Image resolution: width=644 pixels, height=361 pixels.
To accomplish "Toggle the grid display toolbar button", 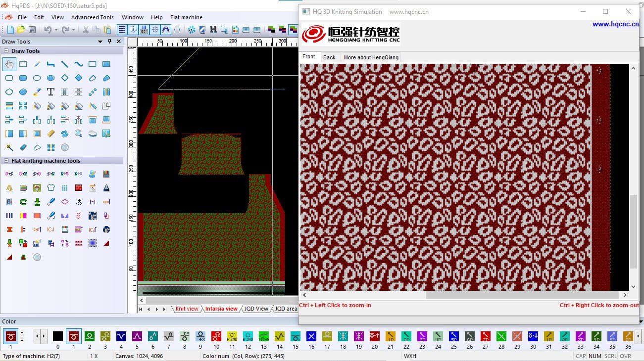I will [x=122, y=30].
